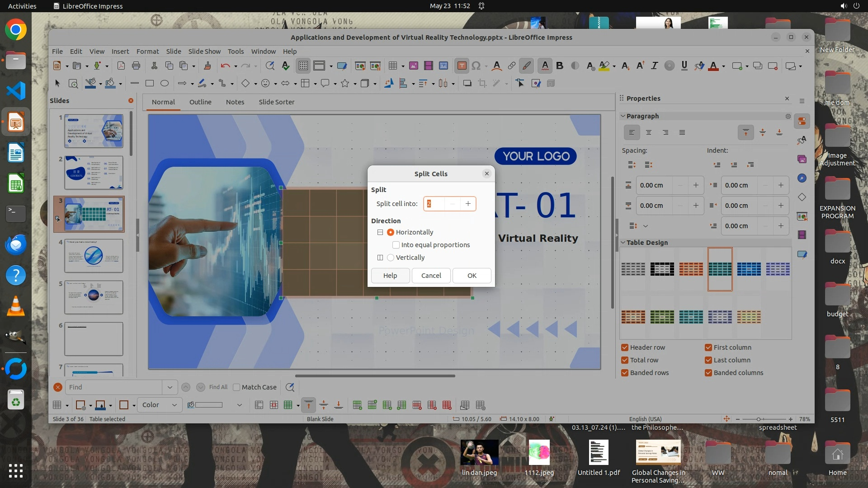This screenshot has width=868, height=488.
Task: Select the Vertically radio button
Action: [x=391, y=258]
